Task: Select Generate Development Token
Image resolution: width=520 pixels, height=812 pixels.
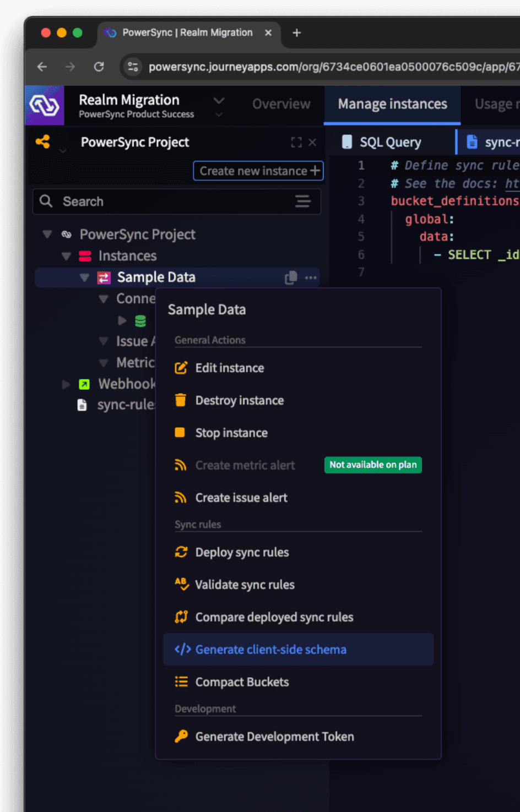Action: 298,737
